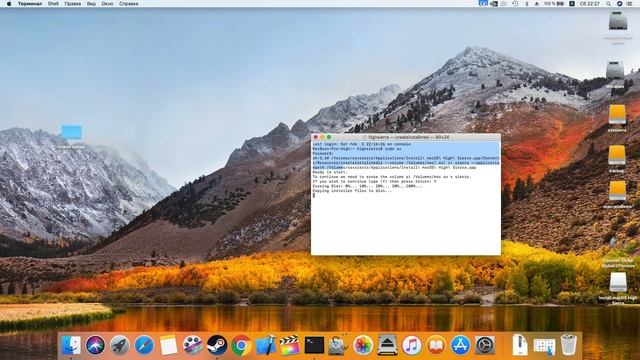The width and height of the screenshot is (640, 360).
Task: Select the Windows drive icon on desktop
Action: (x=615, y=71)
